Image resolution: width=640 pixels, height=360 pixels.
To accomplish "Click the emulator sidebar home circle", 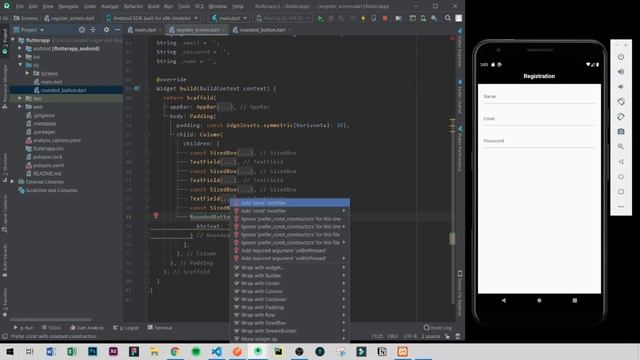I will tap(621, 177).
